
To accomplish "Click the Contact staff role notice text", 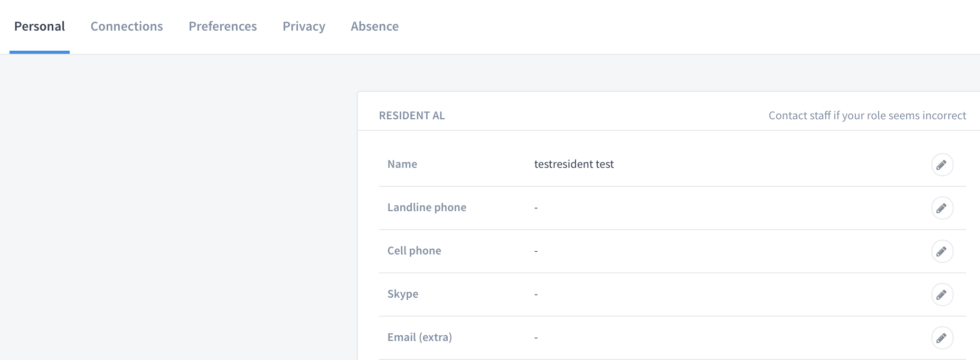I will pyautogui.click(x=868, y=116).
